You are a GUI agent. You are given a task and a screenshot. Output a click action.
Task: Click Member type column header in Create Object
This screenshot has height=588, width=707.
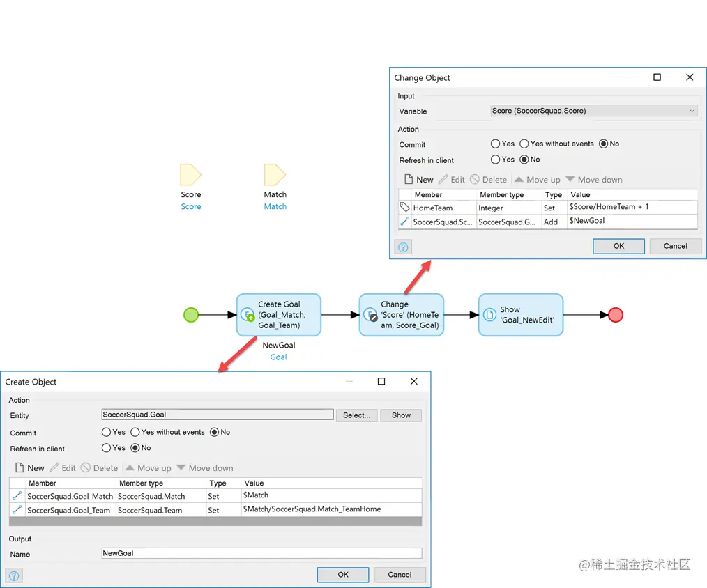[x=162, y=483]
